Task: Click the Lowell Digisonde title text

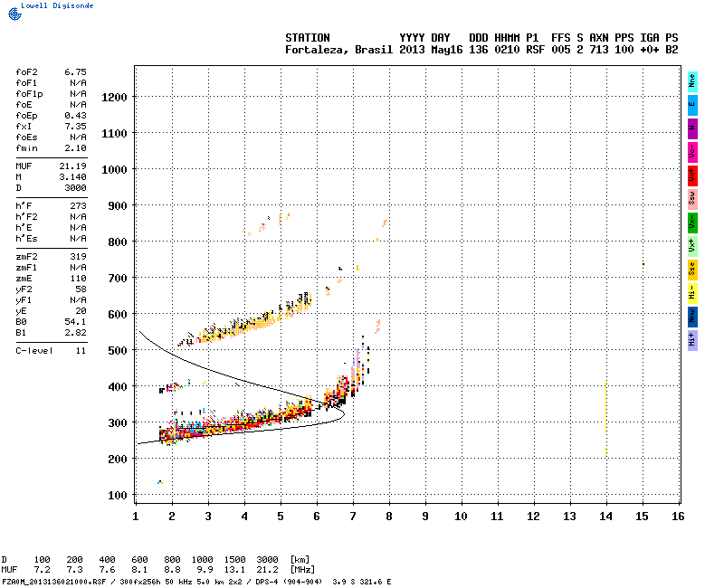Action: pyautogui.click(x=57, y=5)
